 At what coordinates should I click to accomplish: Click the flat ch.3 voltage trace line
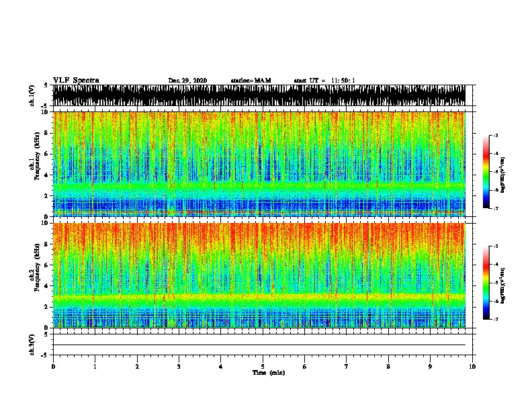pos(259,345)
